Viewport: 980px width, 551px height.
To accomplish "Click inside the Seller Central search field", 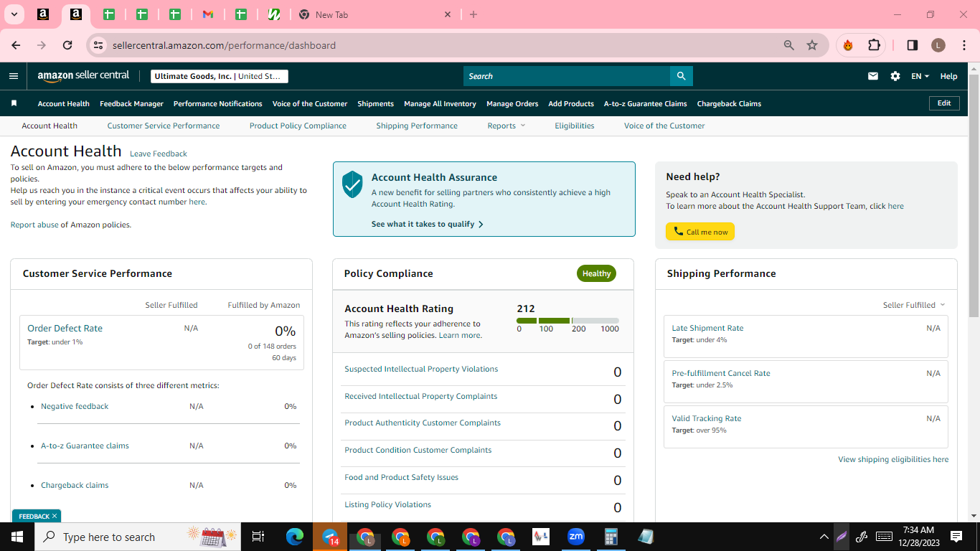I will pos(567,76).
